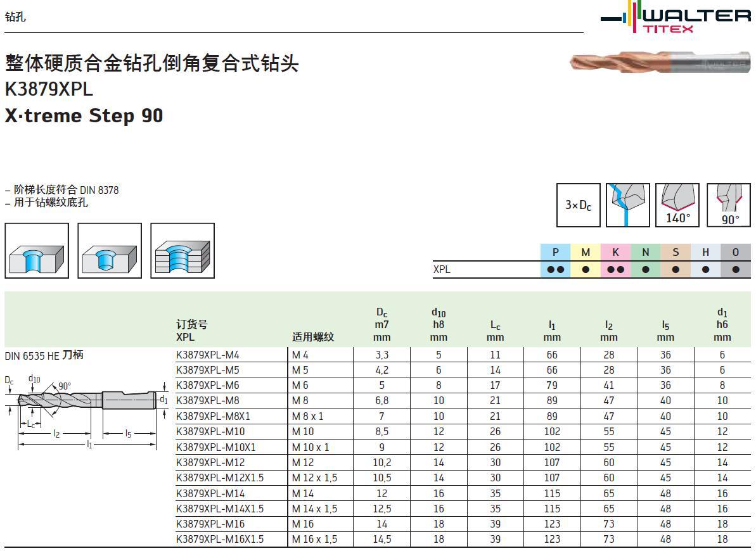Click the l1 mm column header
Screen dimensions: 756x551
pyautogui.click(x=552, y=331)
